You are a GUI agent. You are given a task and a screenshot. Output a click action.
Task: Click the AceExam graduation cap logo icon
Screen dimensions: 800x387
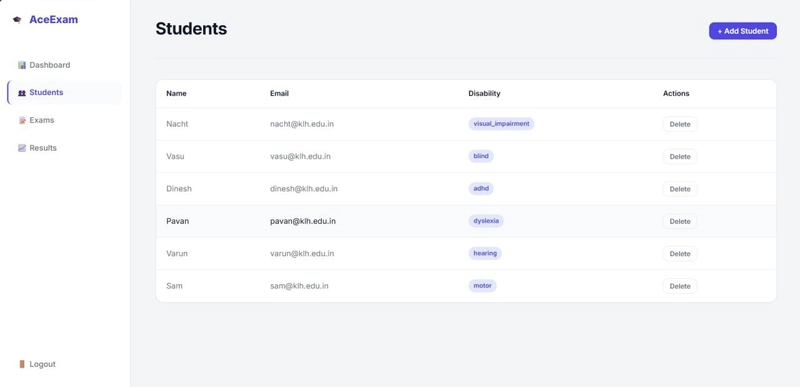17,20
